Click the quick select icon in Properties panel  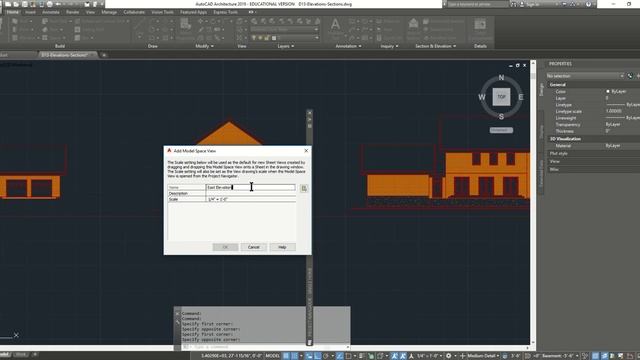point(630,76)
